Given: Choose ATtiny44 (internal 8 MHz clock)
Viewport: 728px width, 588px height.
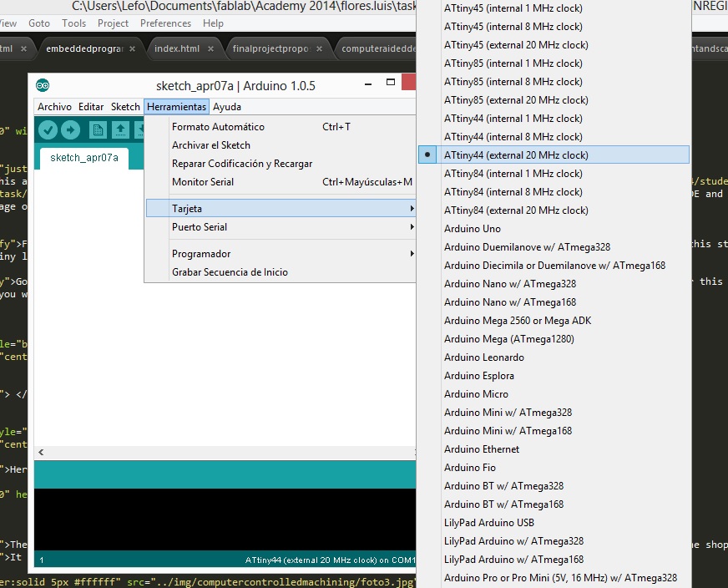Looking at the screenshot, I should pyautogui.click(x=554, y=136).
